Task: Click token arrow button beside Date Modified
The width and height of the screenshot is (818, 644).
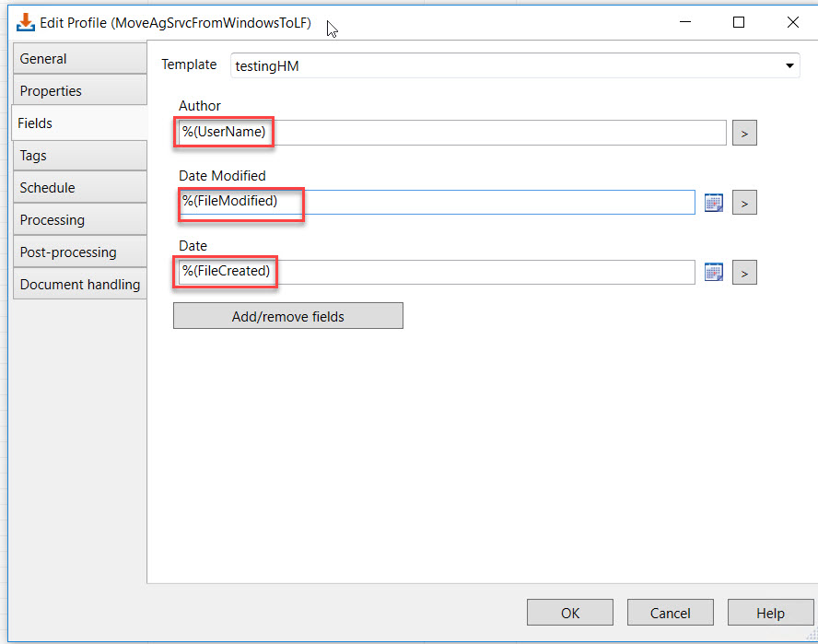Action: point(744,203)
